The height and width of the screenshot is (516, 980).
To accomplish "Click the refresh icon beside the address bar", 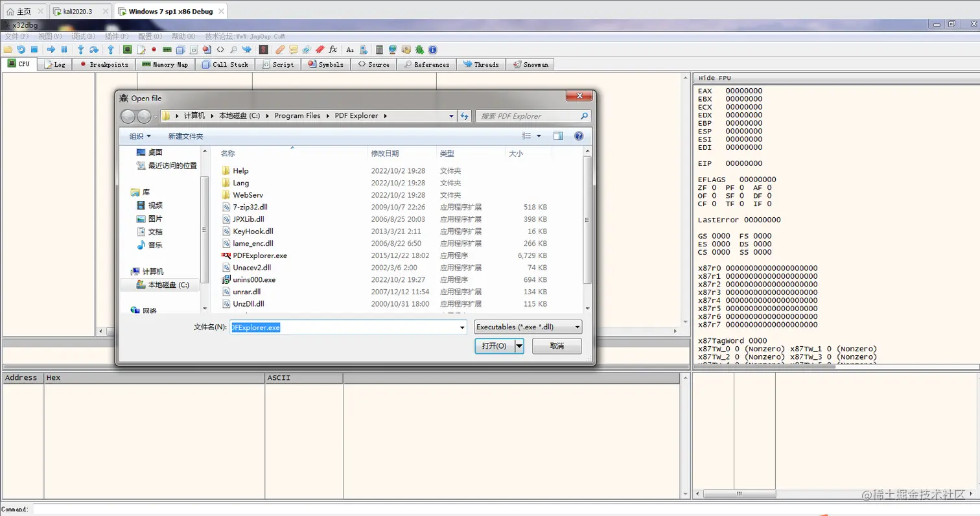I will pyautogui.click(x=464, y=116).
